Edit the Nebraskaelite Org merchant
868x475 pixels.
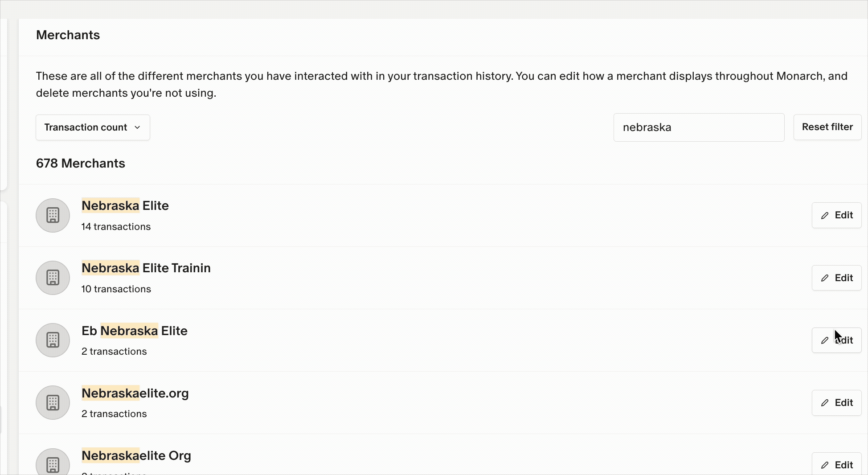[x=836, y=464]
